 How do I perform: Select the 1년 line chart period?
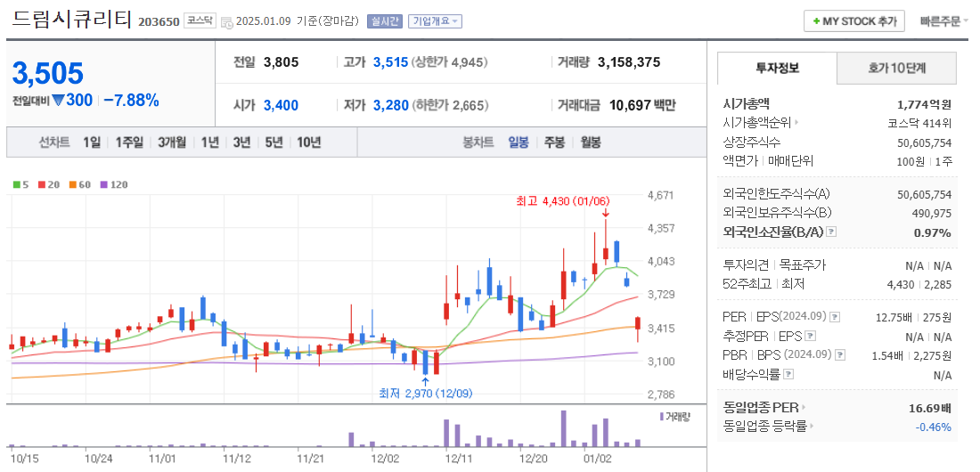point(209,142)
